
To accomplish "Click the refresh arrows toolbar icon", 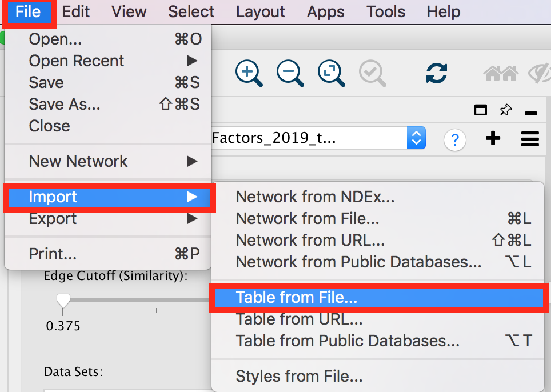I will click(437, 73).
